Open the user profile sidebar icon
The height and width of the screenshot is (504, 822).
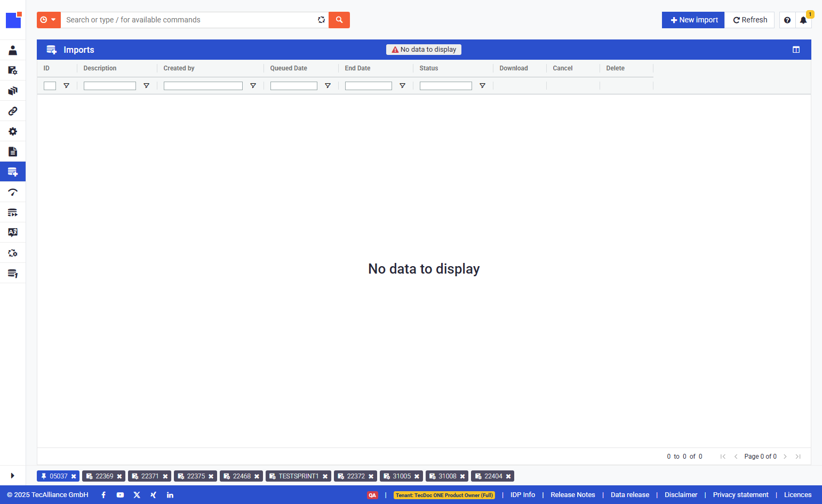[13, 50]
